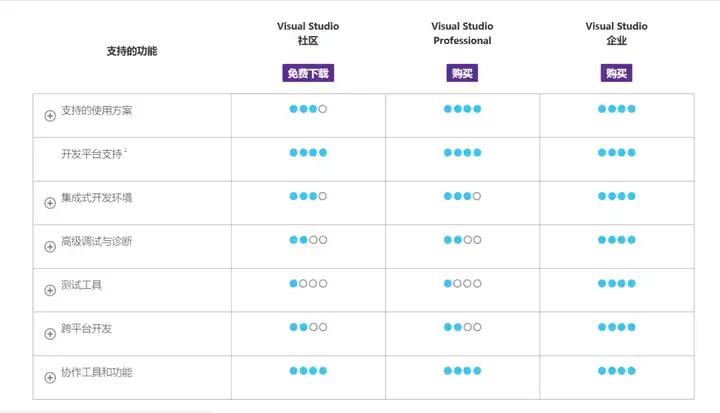Click Professional rating dots for 集成式开发环境
The image size is (720, 413).
(x=462, y=196)
